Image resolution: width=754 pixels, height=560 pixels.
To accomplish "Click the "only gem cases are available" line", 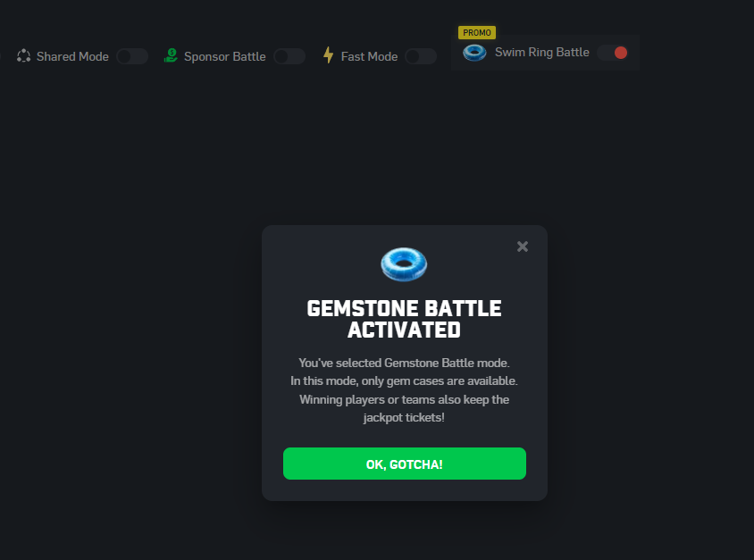I will click(x=404, y=381).
